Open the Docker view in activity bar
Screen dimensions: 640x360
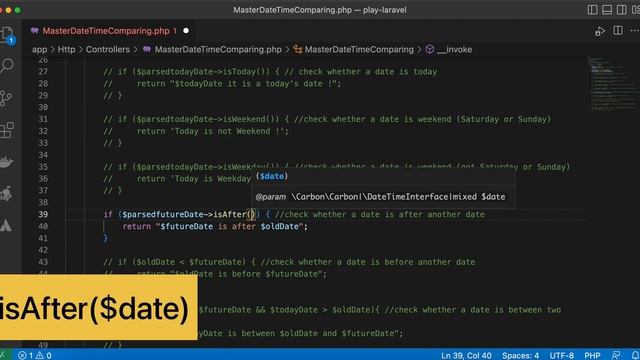tap(7, 162)
